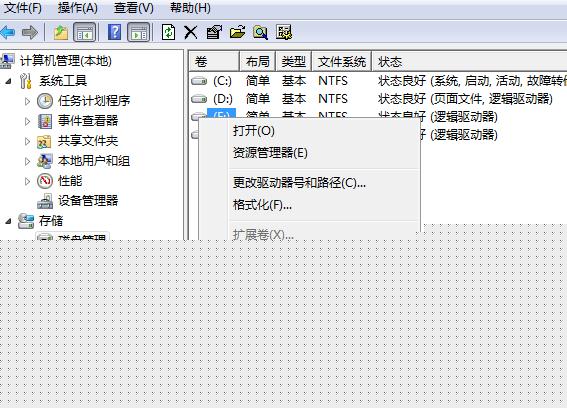Click the 性能 gauge icon
Screen dimensions: 567x408
[x=45, y=181]
